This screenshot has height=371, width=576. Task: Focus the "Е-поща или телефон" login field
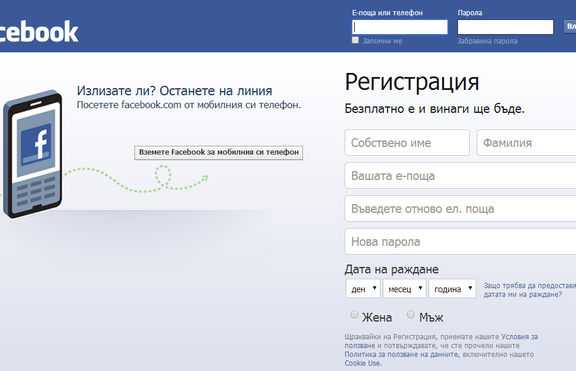tap(400, 27)
